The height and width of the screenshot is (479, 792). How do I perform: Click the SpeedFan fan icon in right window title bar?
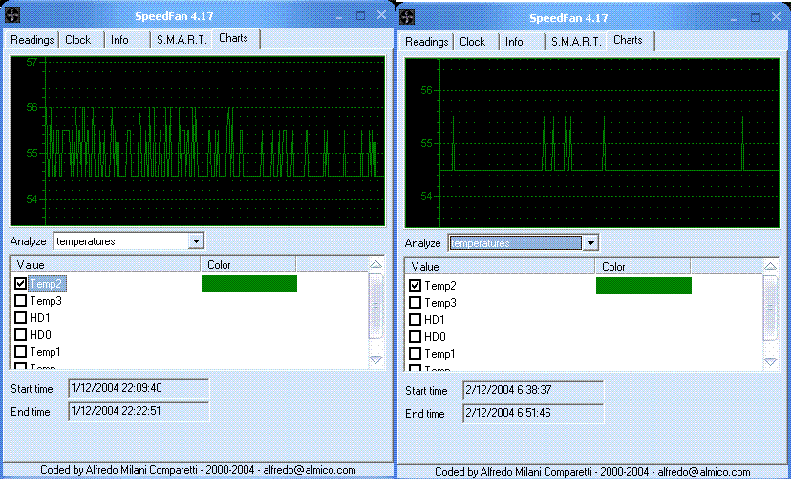[x=407, y=18]
